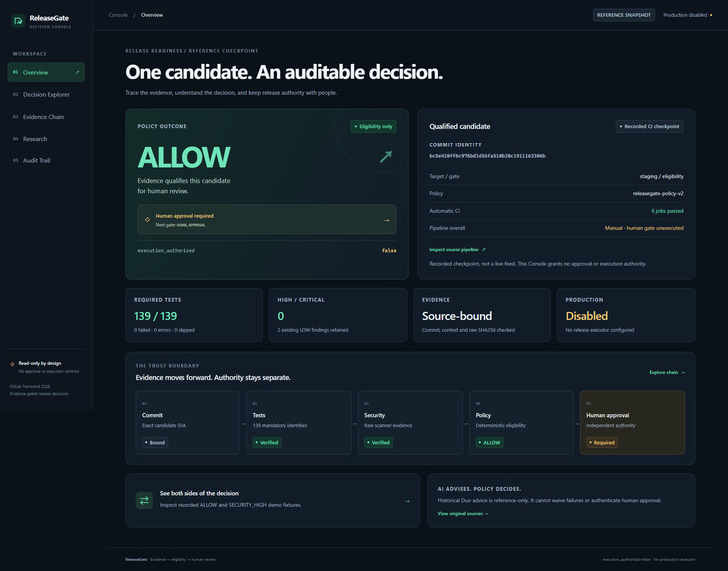The image size is (728, 571).
Task: Open the Explore chain link
Action: pyautogui.click(x=667, y=372)
